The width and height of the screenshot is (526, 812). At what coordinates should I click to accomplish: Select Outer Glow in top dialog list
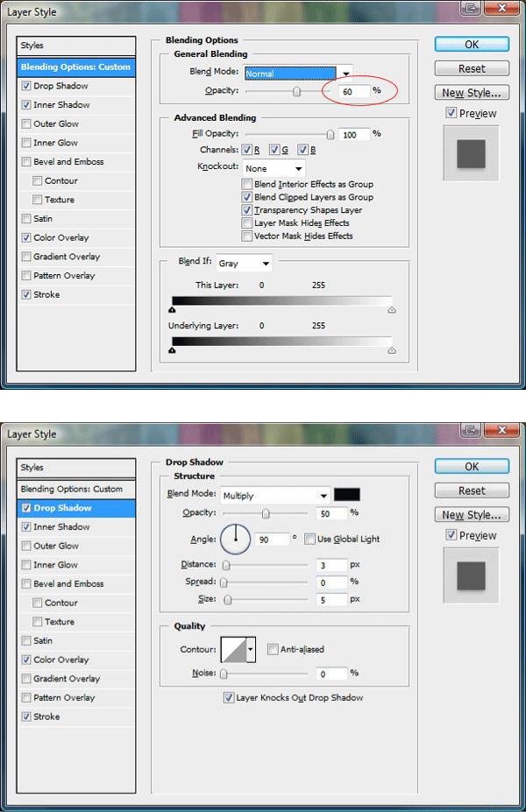(76, 124)
